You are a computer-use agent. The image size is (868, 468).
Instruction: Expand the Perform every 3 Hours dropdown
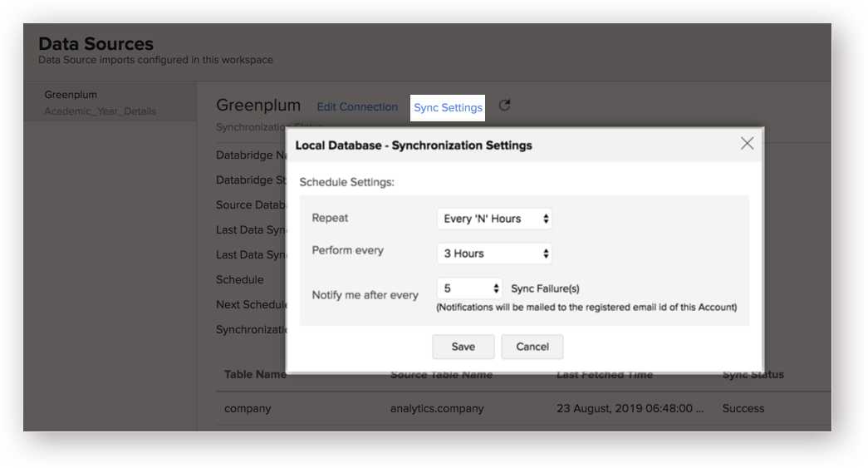494,254
